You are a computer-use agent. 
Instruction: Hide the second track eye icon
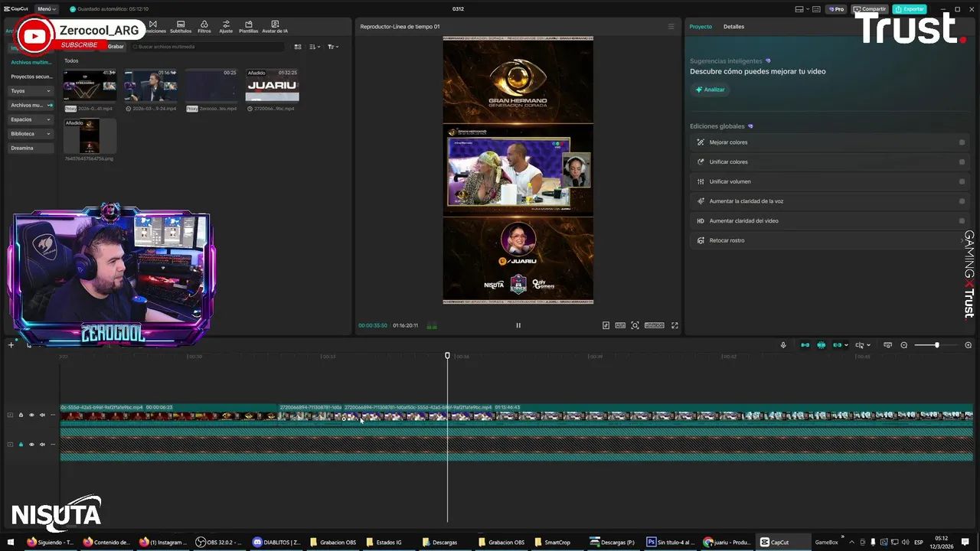(x=31, y=444)
